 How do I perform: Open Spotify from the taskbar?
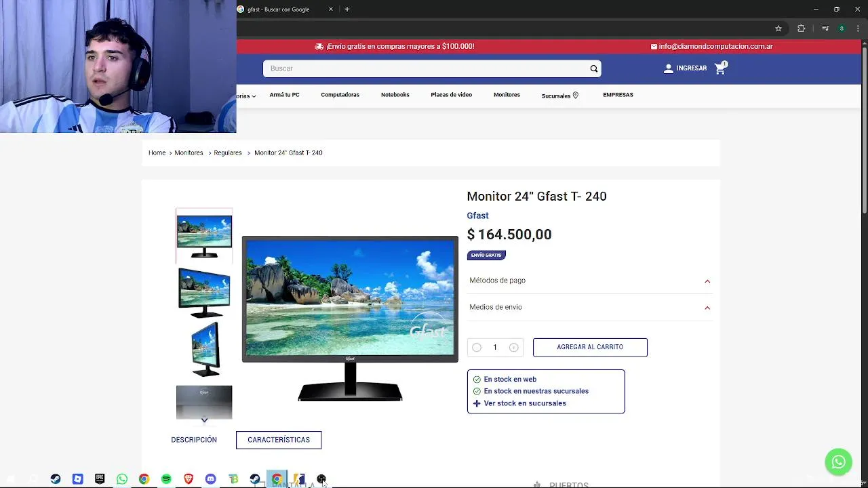pyautogui.click(x=166, y=479)
